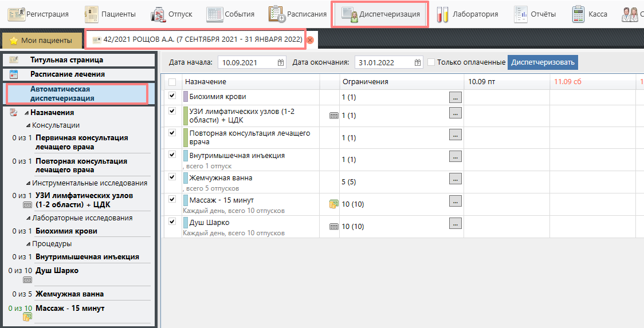Open restrictions button for Внутримышечная инъекция

tap(455, 156)
